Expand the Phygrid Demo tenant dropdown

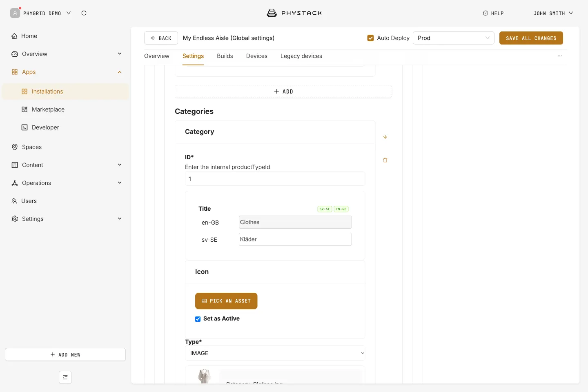click(x=69, y=13)
